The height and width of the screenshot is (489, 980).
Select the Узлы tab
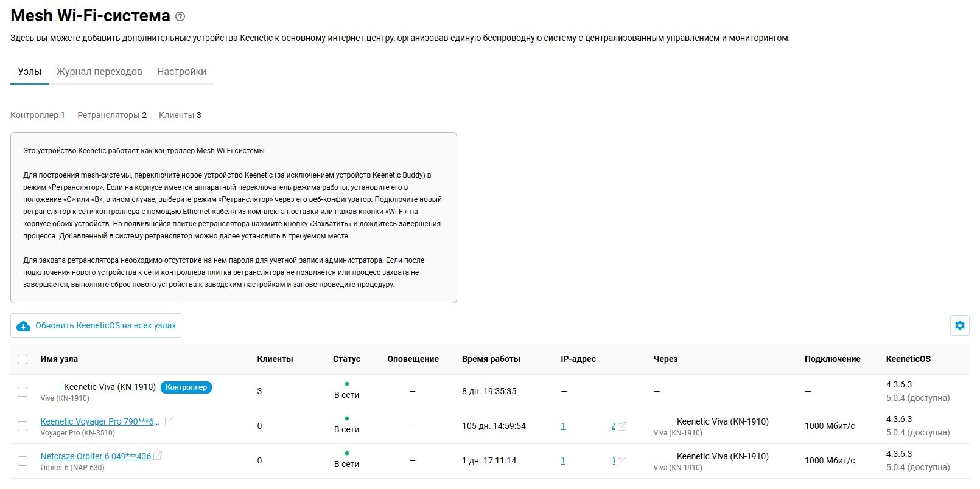coord(30,72)
